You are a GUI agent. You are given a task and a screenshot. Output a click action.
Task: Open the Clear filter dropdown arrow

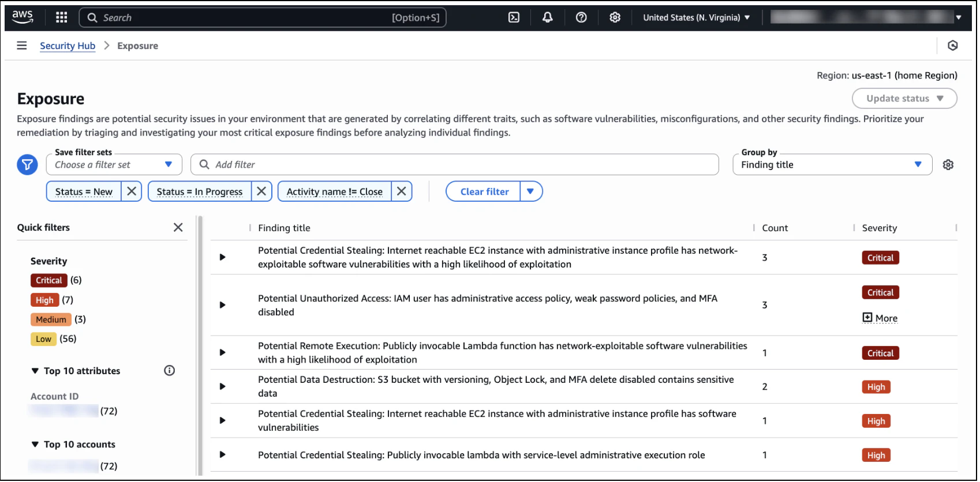532,192
